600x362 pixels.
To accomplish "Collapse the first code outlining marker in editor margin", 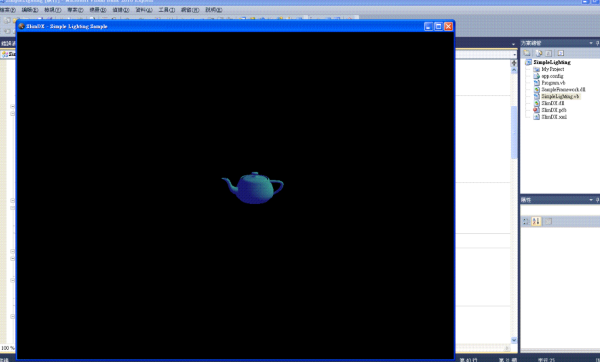I will 12,106.
